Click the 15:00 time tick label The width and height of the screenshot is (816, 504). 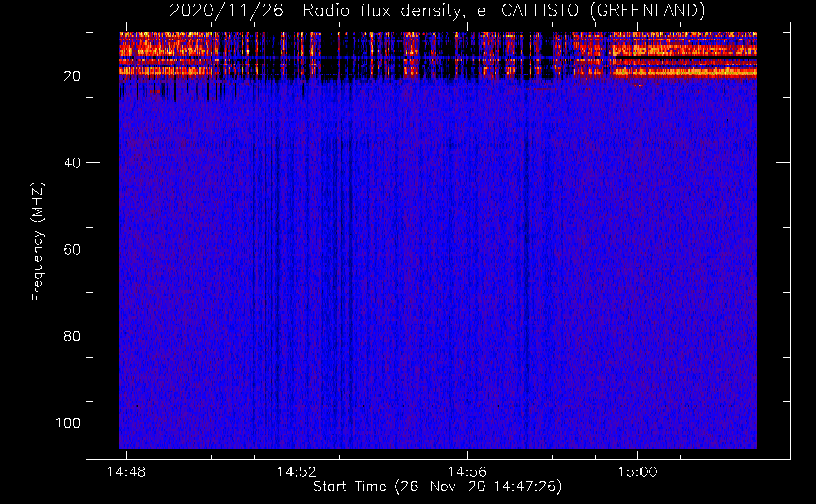(x=637, y=472)
